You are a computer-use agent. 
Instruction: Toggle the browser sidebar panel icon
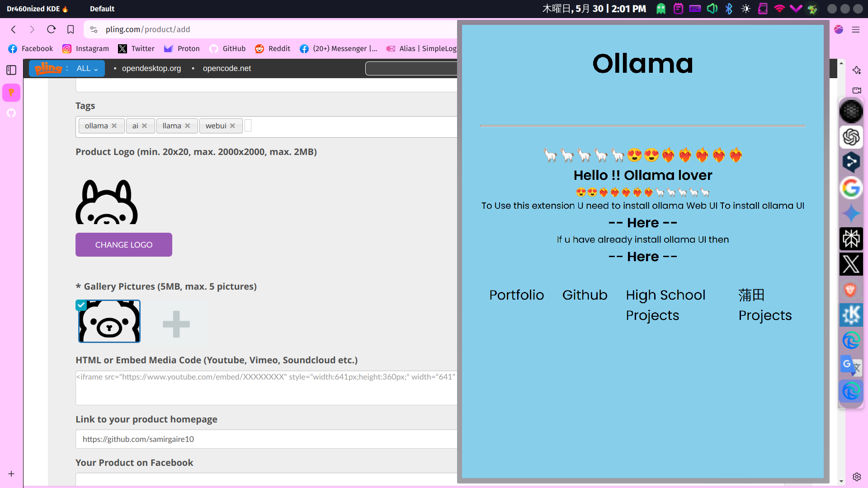(11, 70)
